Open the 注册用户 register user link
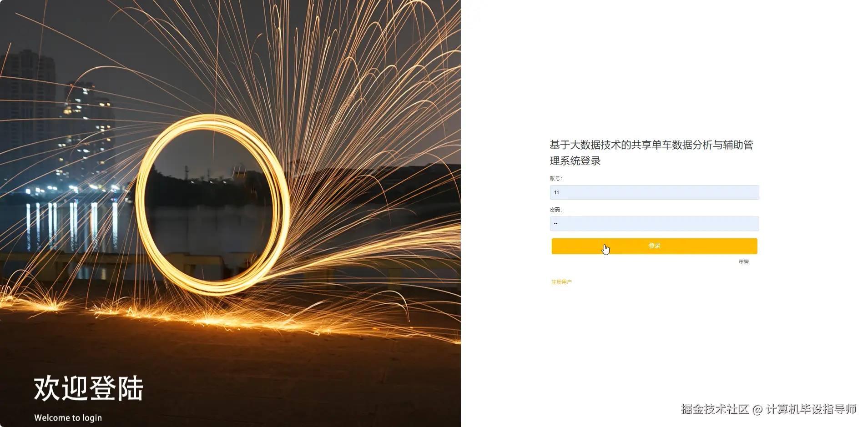Image resolution: width=868 pixels, height=427 pixels. (x=561, y=282)
